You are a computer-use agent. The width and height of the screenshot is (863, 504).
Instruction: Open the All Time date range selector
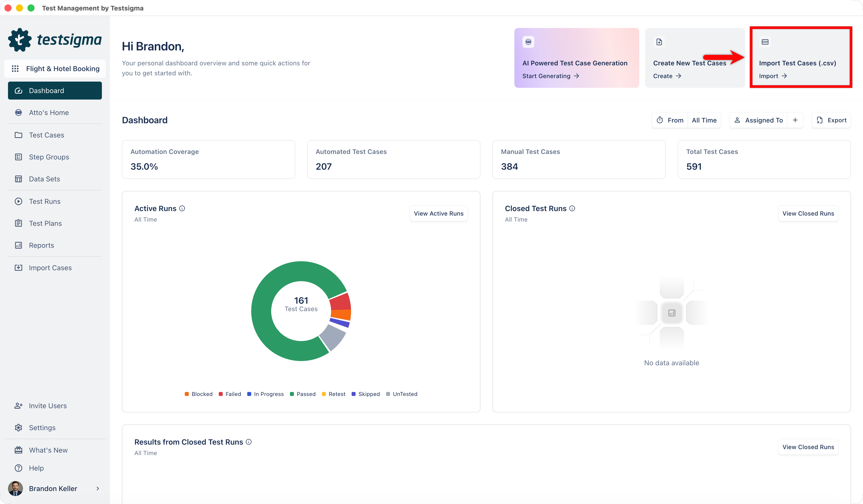tap(704, 120)
